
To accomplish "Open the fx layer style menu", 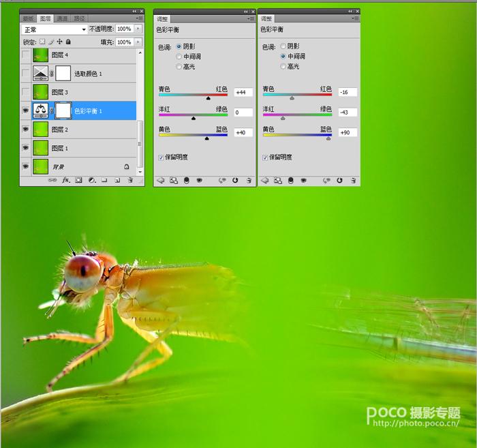I will (x=65, y=180).
